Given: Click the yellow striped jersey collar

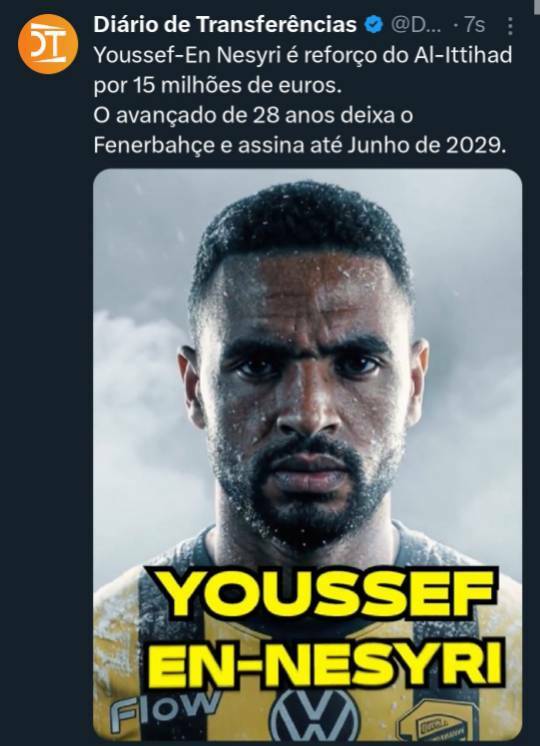Looking at the screenshot, I should click(x=304, y=552).
